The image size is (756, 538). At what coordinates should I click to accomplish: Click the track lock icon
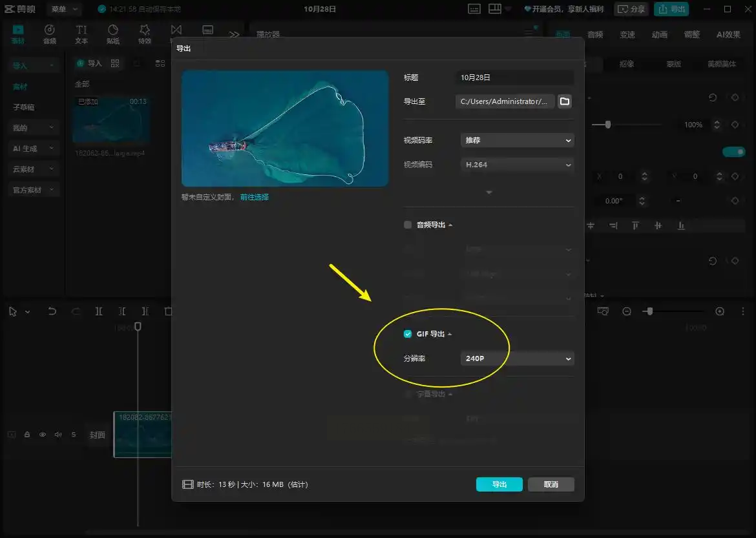click(27, 435)
